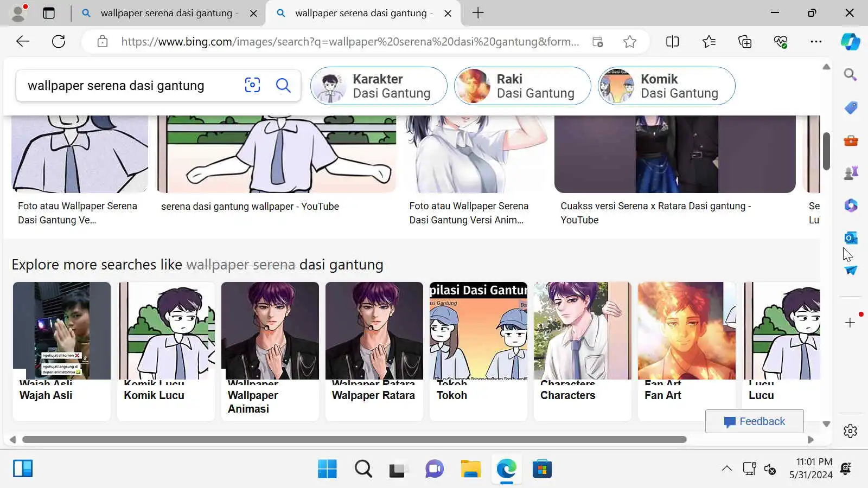The image size is (868, 488).
Task: Open Tokoh related search card
Action: [478, 351]
